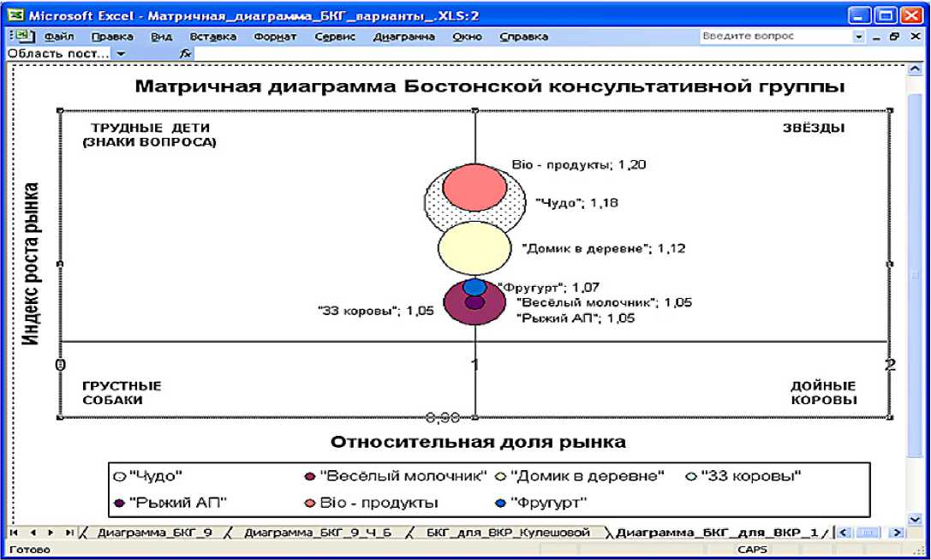Select the data label '"Чудо"; 1,18'
Viewport: 931px width, 560px height.
(x=577, y=203)
